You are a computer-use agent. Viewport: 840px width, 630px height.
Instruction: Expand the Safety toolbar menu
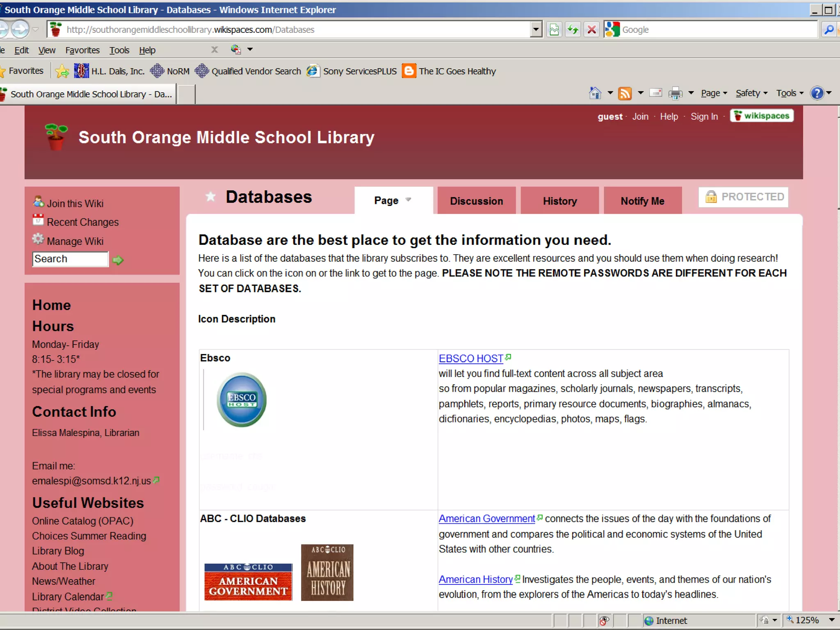pyautogui.click(x=751, y=94)
